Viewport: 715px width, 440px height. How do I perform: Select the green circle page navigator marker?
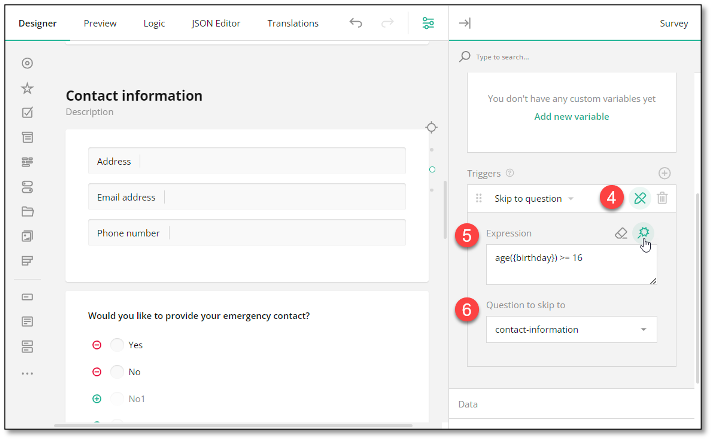[432, 170]
